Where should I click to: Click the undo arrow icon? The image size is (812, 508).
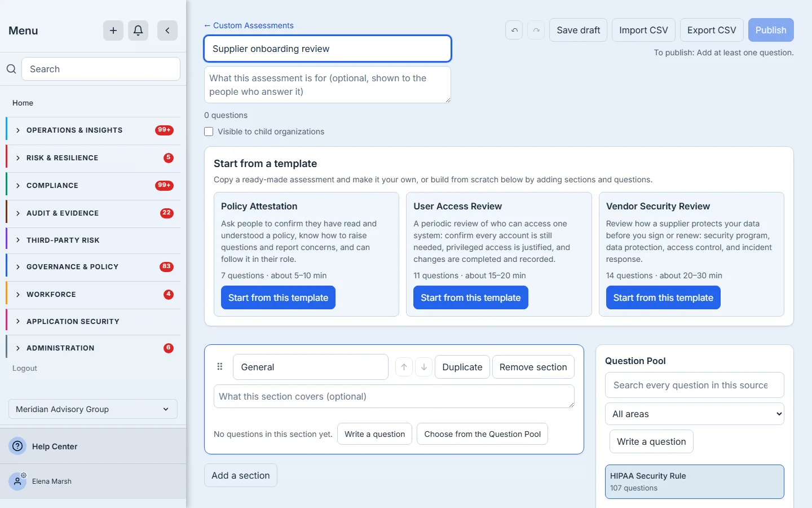514,30
